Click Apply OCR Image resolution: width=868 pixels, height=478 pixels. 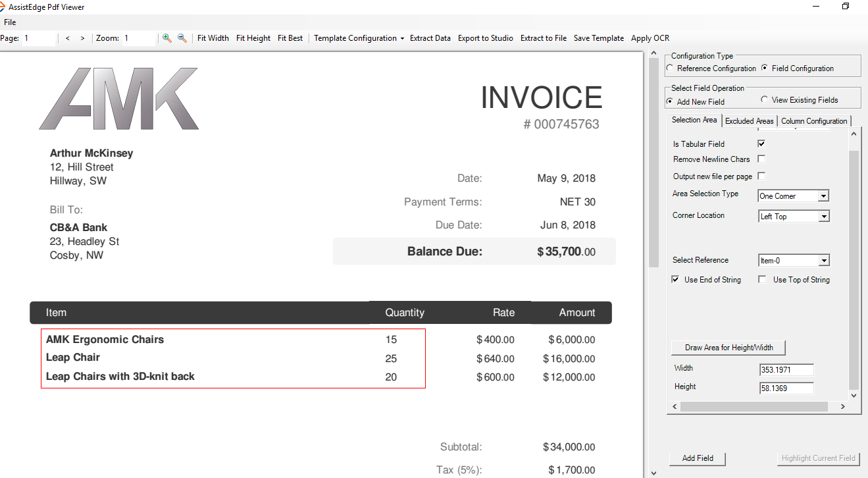pyautogui.click(x=650, y=38)
